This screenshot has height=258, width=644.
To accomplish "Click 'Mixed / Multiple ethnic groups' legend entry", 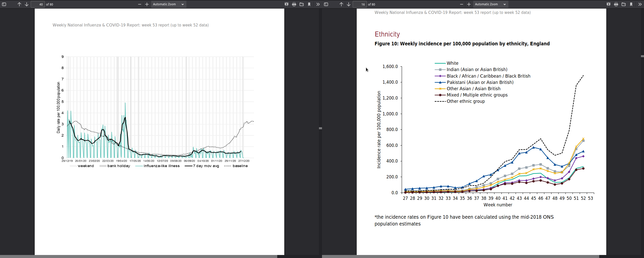I will tap(471, 95).
